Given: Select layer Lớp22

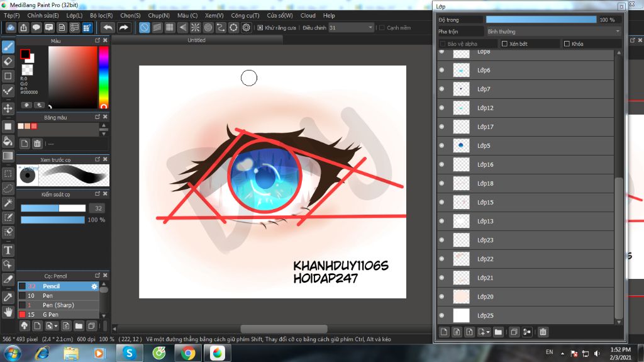Looking at the screenshot, I should (x=526, y=259).
